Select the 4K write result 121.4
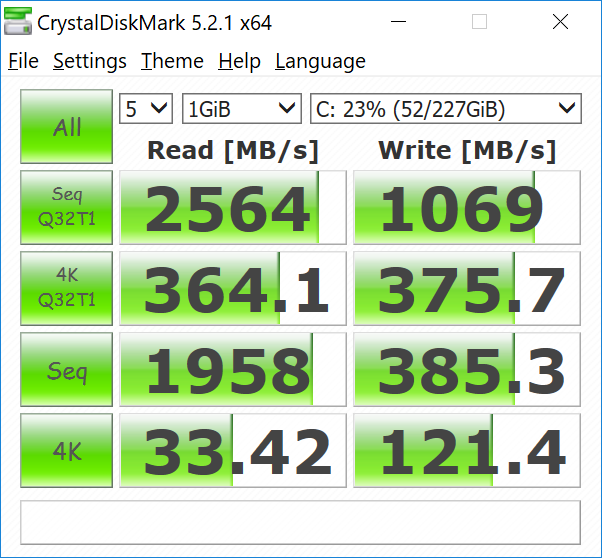Image resolution: width=602 pixels, height=558 pixels. point(467,450)
